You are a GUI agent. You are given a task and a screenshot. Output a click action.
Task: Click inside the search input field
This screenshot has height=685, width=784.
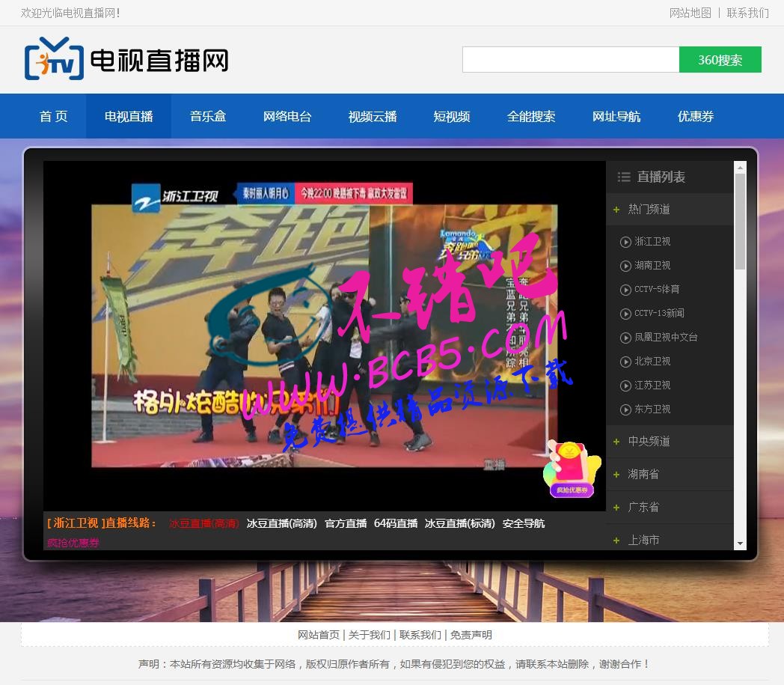(x=571, y=60)
